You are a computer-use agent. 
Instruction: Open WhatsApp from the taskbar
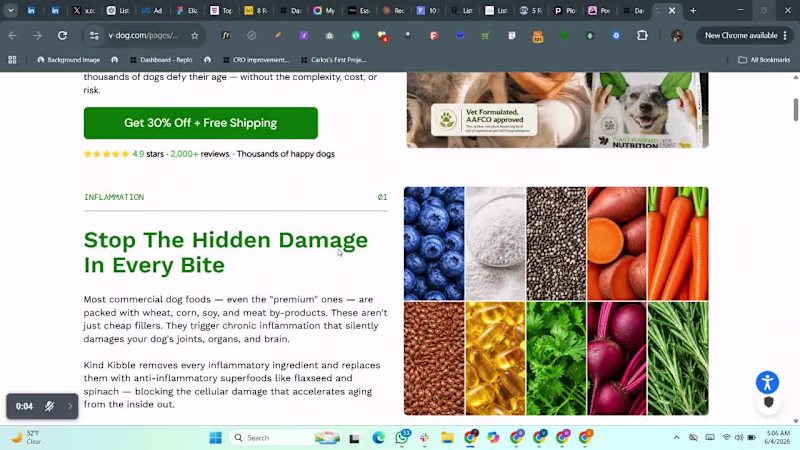pos(402,437)
